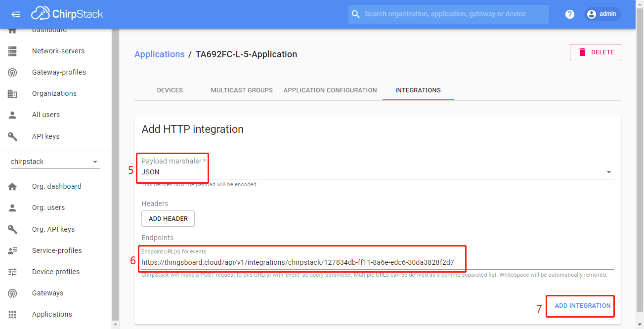The image size is (644, 329).
Task: Open Network-servers in the sidebar
Action: click(58, 51)
